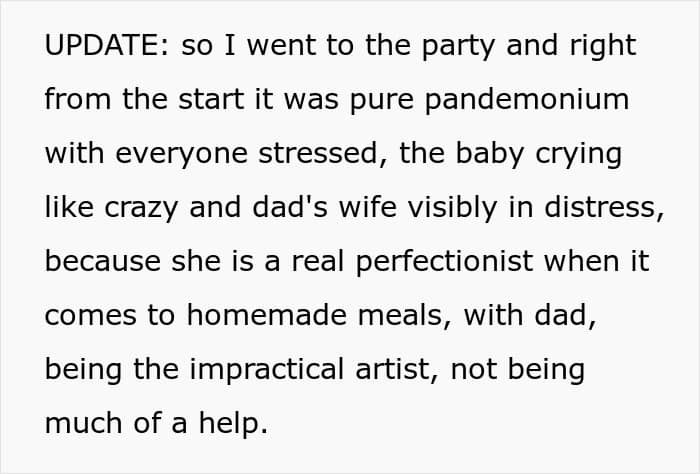Click the word "baby" in the third line
The width and height of the screenshot is (700, 474).
[489, 154]
